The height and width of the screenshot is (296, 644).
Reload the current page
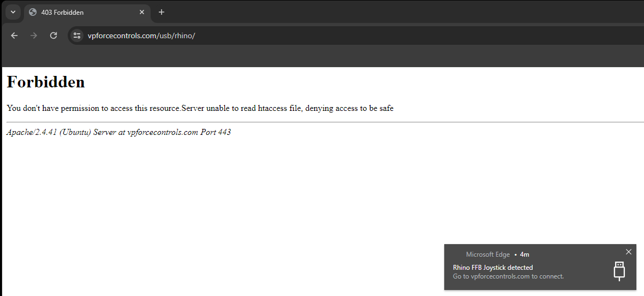click(53, 35)
